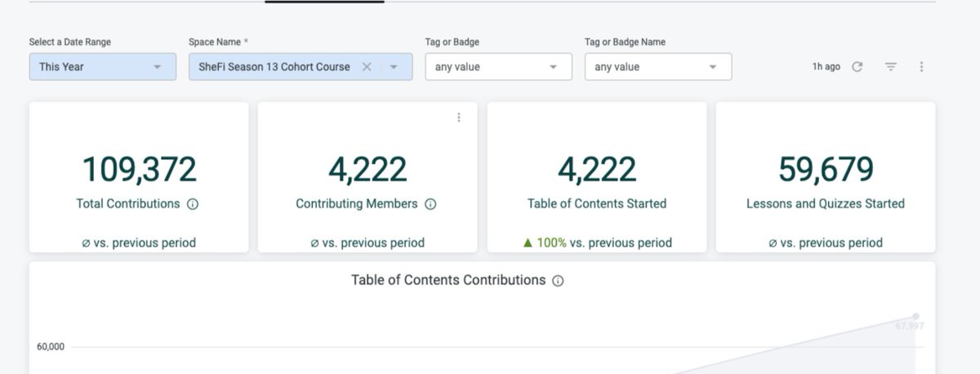The width and height of the screenshot is (980, 374).
Task: Expand the Space Name dropdown arrow
Action: tap(394, 67)
